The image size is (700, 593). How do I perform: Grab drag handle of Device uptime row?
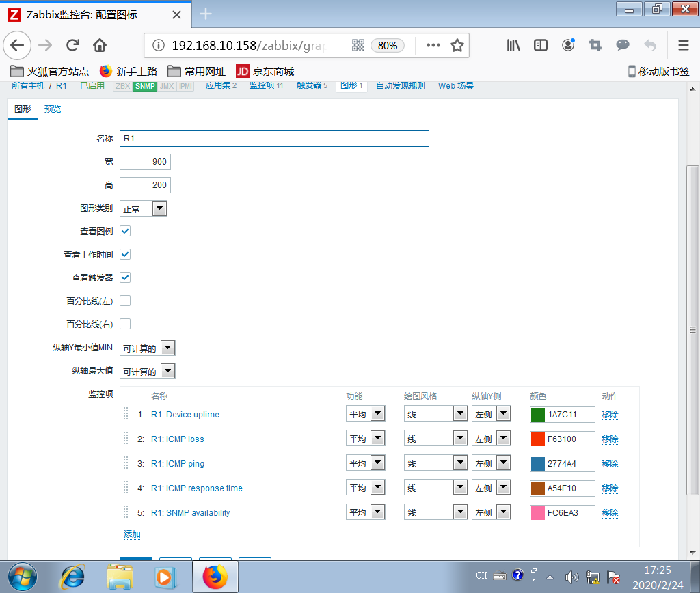click(x=126, y=413)
